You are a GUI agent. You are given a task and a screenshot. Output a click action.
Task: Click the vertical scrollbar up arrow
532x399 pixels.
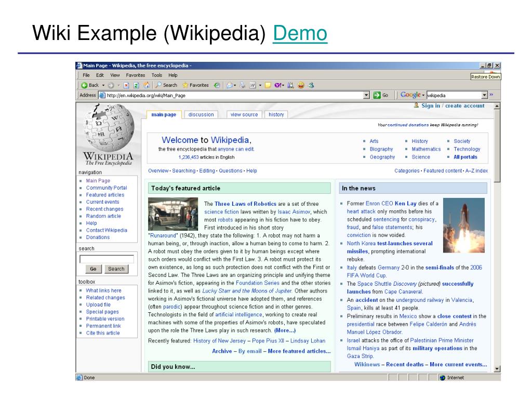[497, 106]
